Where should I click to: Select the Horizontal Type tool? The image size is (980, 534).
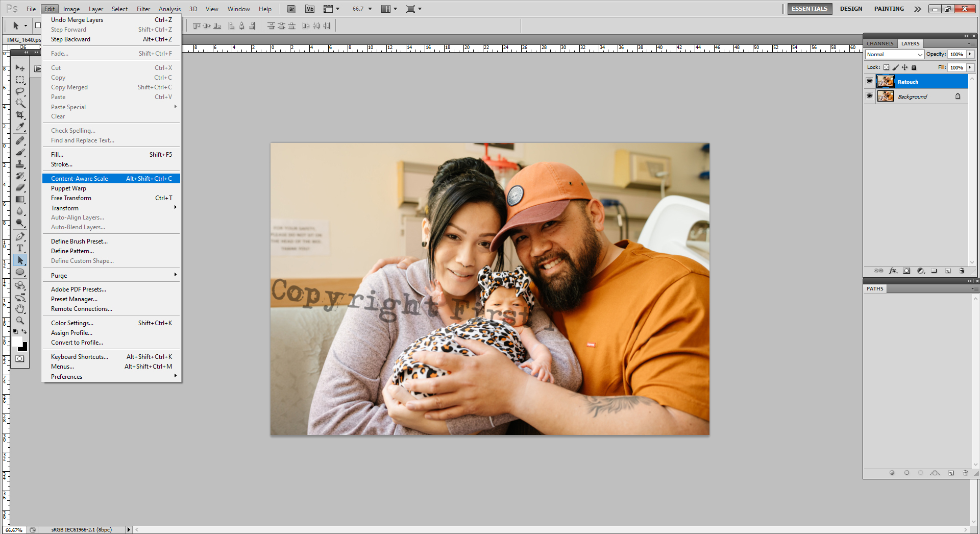20,248
